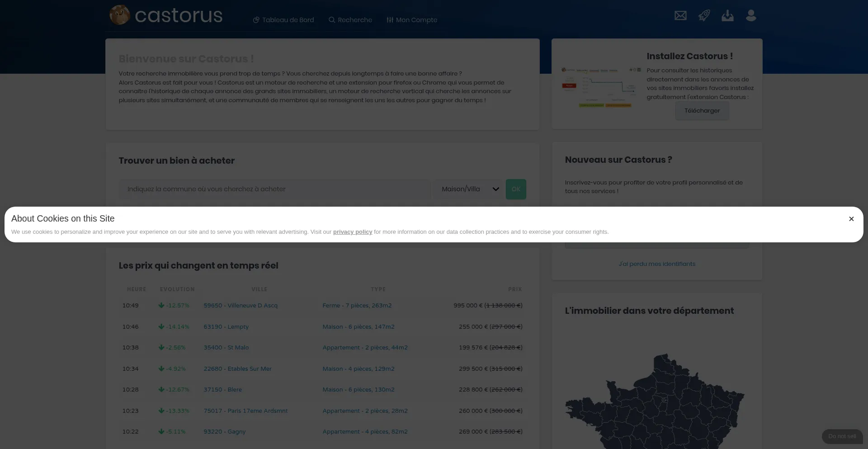
Task: Open the privacy policy link
Action: (353, 232)
